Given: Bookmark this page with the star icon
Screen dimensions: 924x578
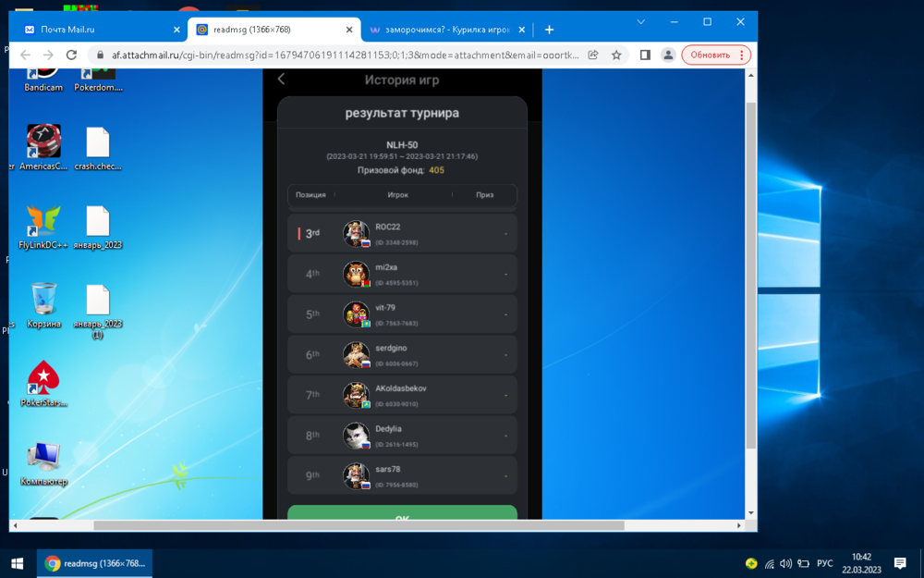Looking at the screenshot, I should point(616,55).
